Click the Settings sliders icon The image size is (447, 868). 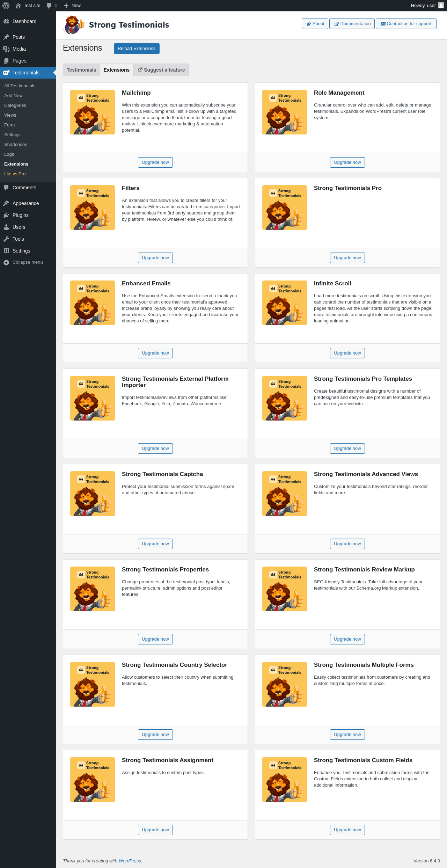point(6,251)
